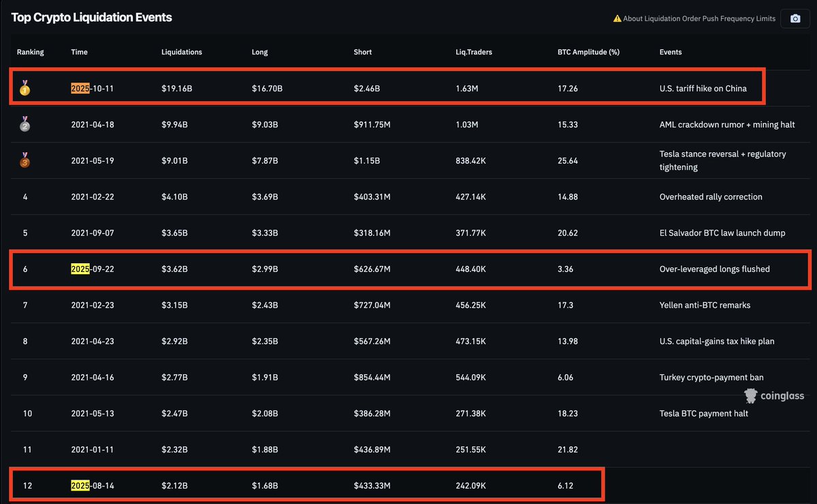Image resolution: width=817 pixels, height=504 pixels.
Task: Click the 18.23 BTC amplitude cell
Action: pos(568,413)
